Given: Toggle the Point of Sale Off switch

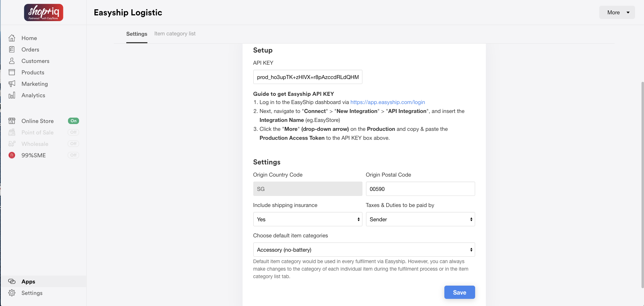Looking at the screenshot, I should (73, 132).
